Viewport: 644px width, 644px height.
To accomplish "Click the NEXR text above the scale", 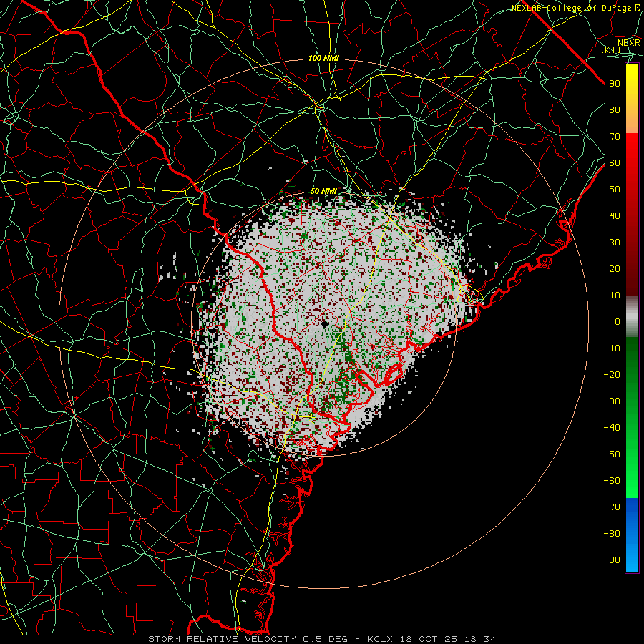I will (x=628, y=43).
